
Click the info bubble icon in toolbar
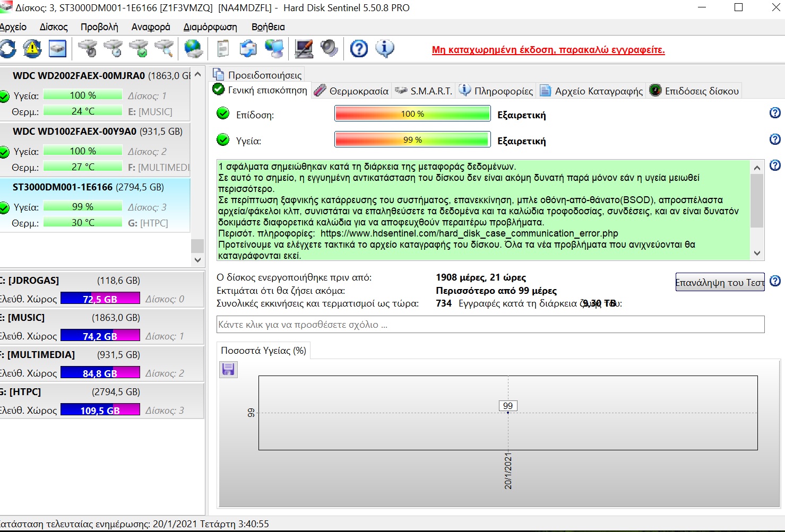point(385,49)
